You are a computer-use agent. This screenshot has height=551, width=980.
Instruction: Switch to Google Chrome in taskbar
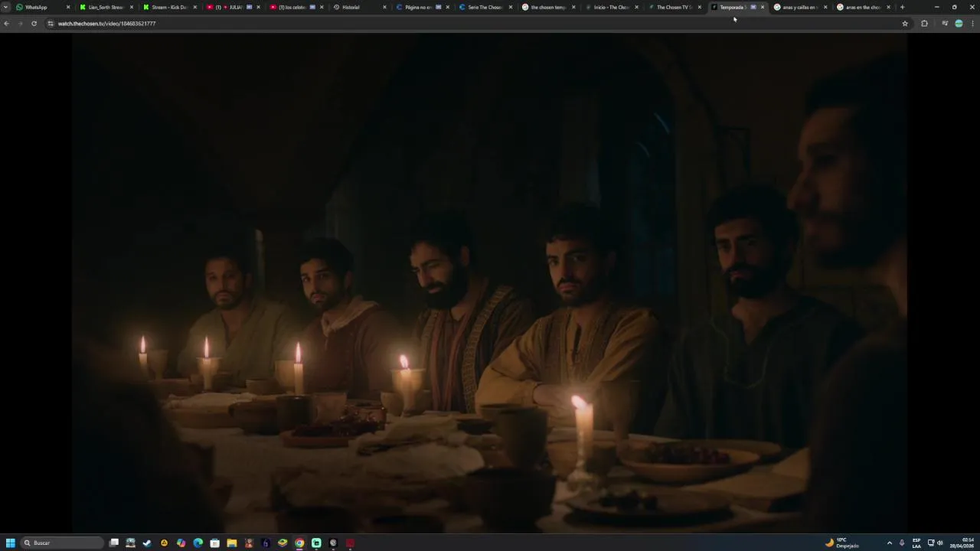(x=299, y=543)
